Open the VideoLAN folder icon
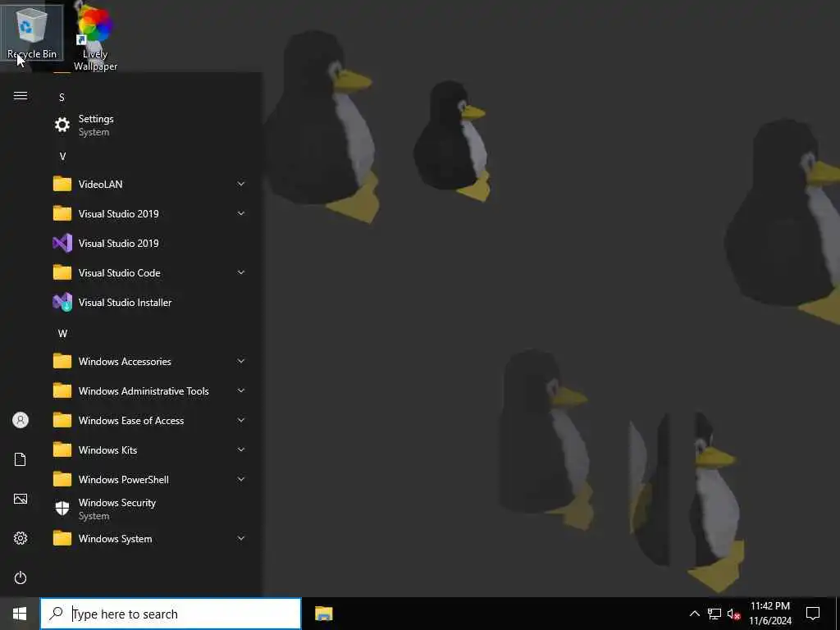Screen dimensions: 840x630 click(62, 184)
